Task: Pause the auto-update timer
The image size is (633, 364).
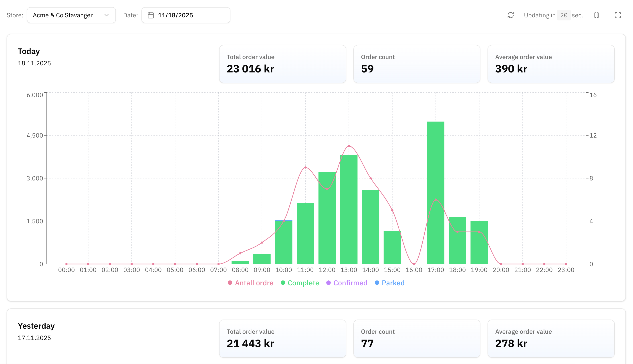Action: (596, 15)
